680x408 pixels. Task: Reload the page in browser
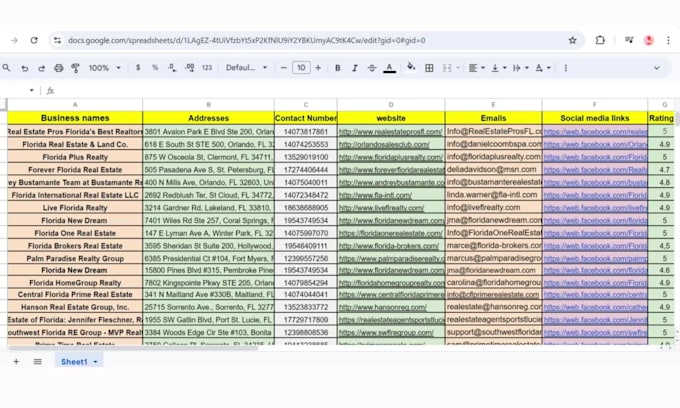pos(34,41)
